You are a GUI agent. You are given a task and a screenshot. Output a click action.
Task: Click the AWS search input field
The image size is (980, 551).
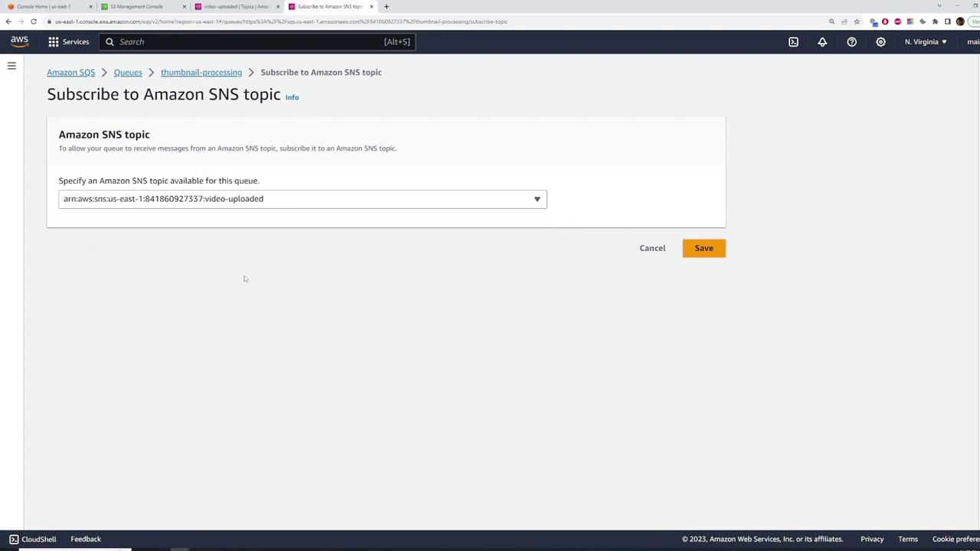(x=256, y=42)
